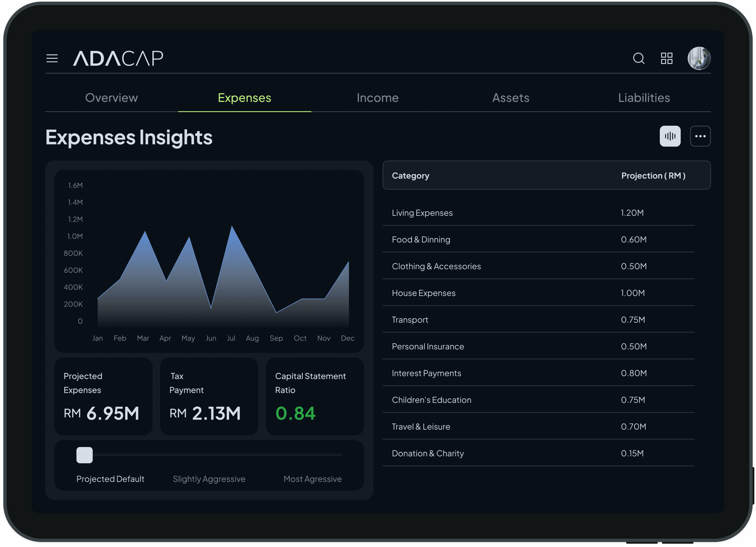This screenshot has height=547, width=756.
Task: Toggle the waveform chart view button
Action: point(670,136)
